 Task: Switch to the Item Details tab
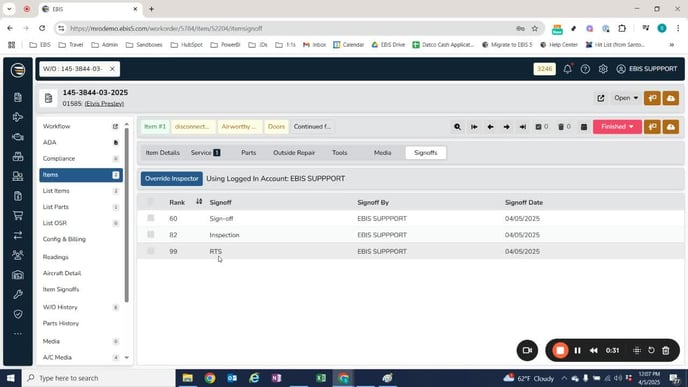(x=162, y=153)
